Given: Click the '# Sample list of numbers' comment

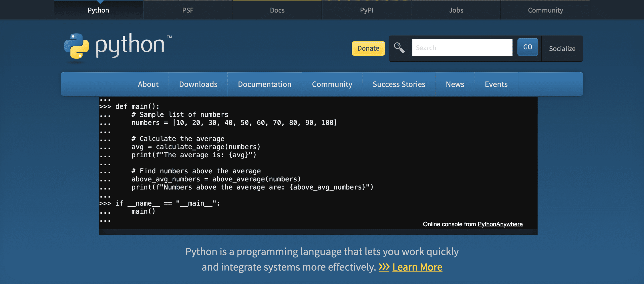Looking at the screenshot, I should (180, 114).
